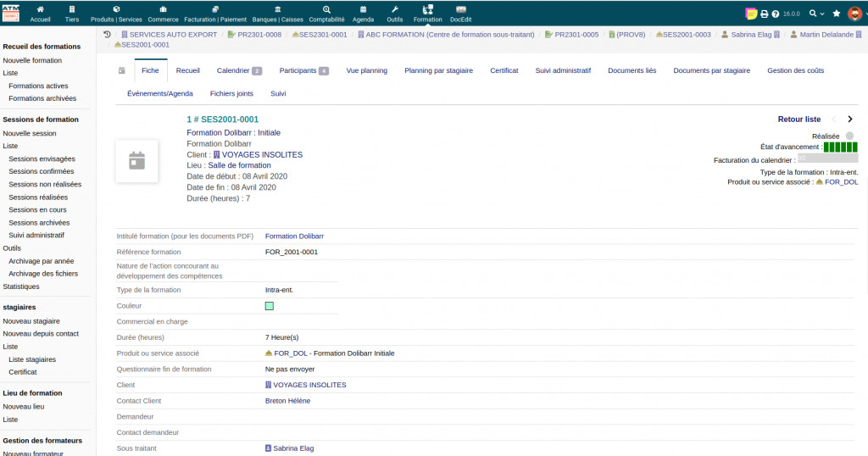Open the Outils top menu

394,13
